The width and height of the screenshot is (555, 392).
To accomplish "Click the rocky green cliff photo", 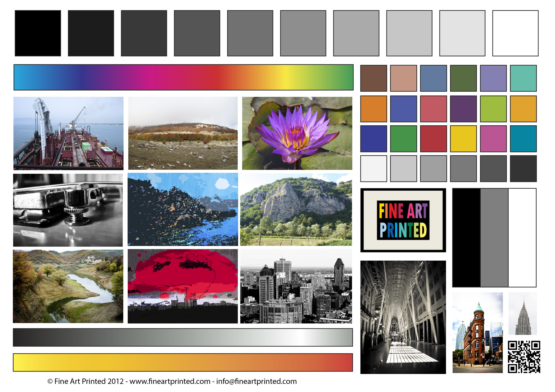I will 296,209.
